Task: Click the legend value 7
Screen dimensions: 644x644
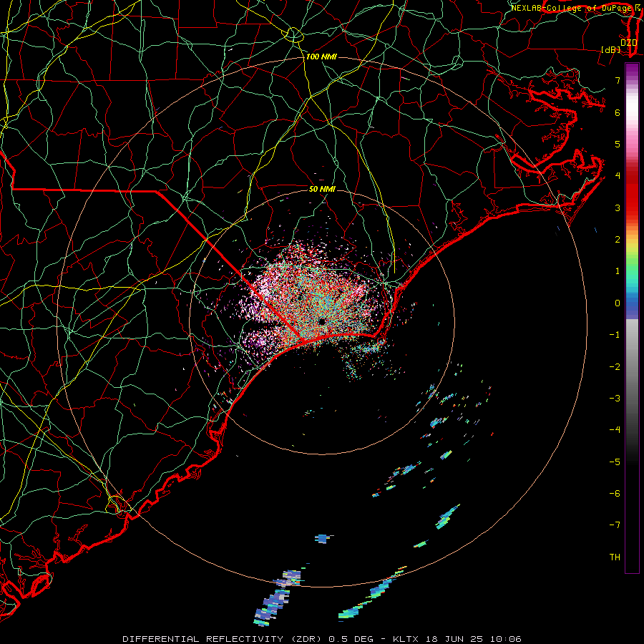Action: click(x=618, y=80)
